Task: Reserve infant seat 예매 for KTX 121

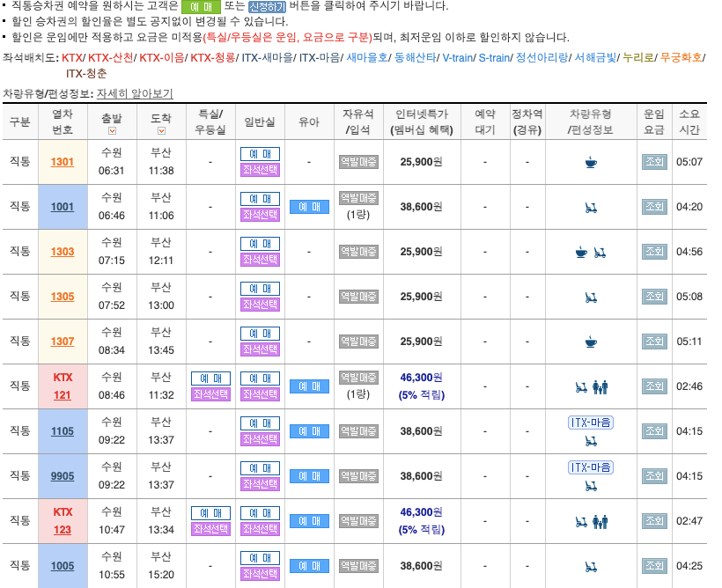Action: [309, 386]
